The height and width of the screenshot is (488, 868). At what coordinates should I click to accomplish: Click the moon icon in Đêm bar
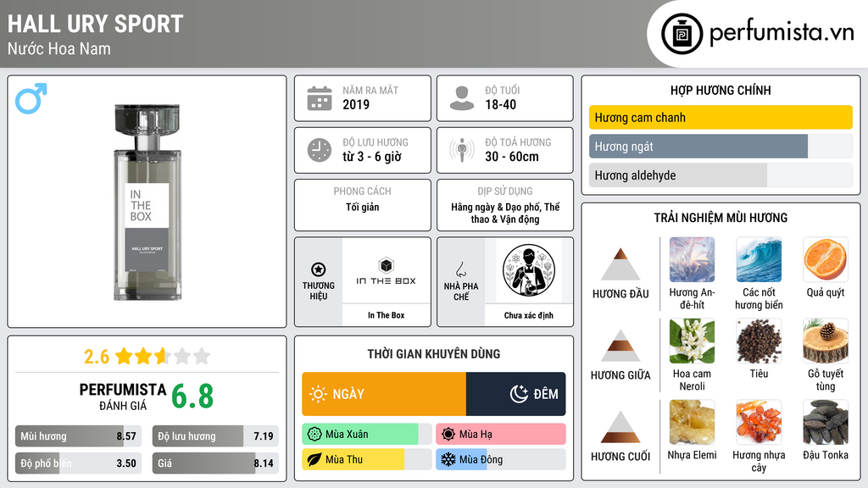tap(519, 394)
